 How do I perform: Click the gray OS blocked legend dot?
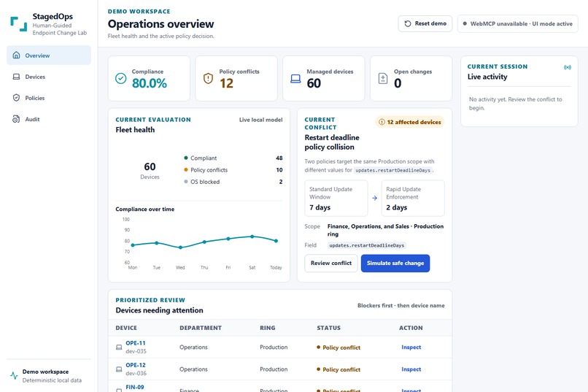pos(185,182)
